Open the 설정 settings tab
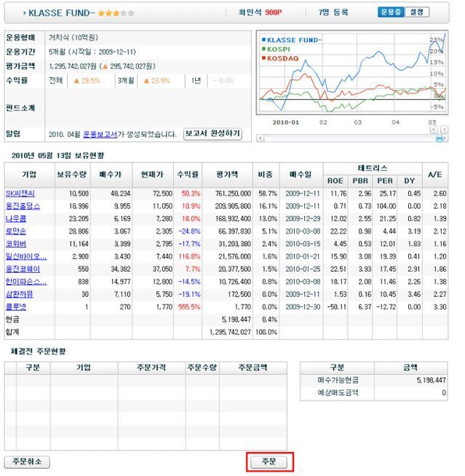This screenshot has height=476, width=465. [x=417, y=12]
